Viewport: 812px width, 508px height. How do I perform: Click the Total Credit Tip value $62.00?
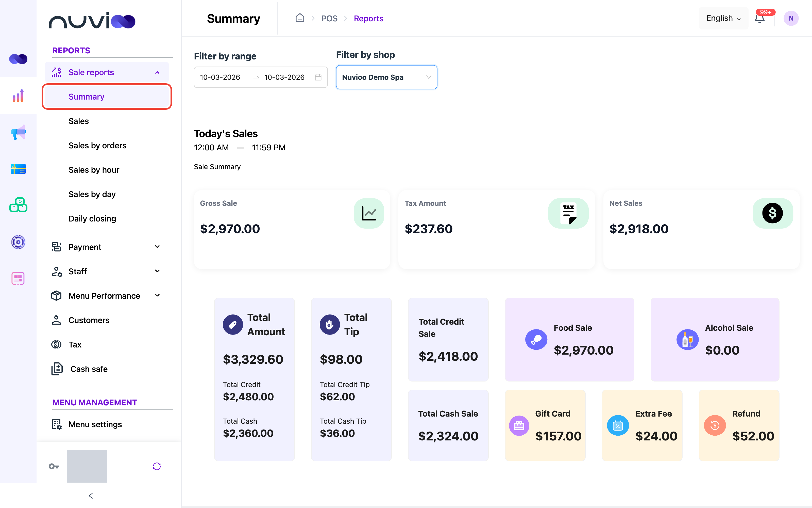point(337,397)
